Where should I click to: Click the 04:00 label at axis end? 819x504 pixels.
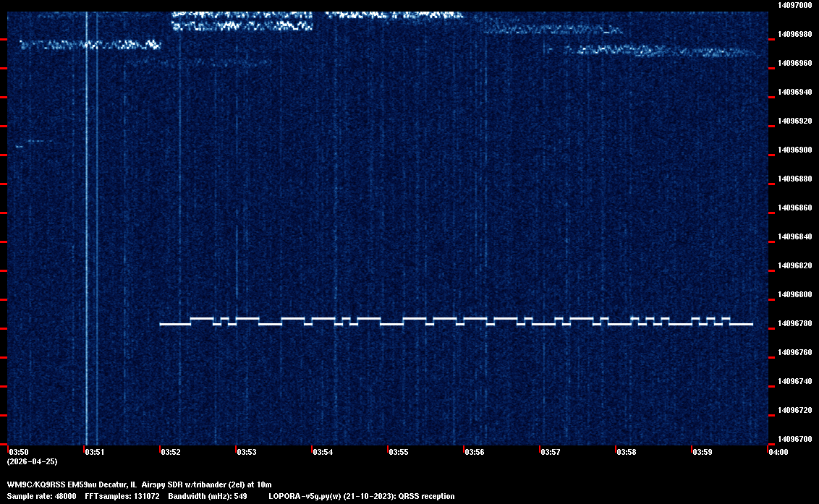click(778, 452)
